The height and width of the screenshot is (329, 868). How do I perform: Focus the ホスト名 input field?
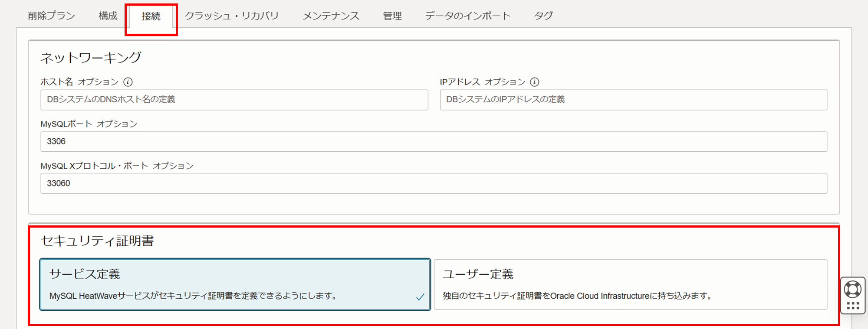click(234, 100)
